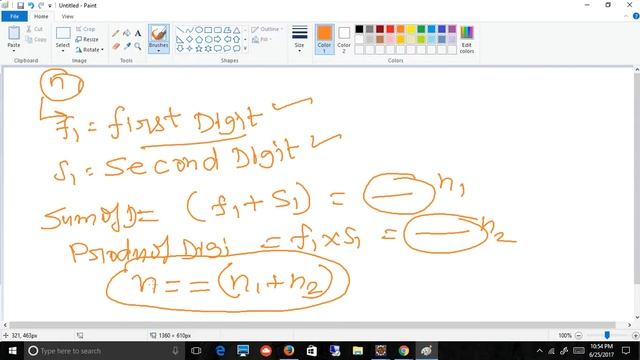The image size is (640, 360).
Task: Choose the Curve shape
Action: point(189,30)
